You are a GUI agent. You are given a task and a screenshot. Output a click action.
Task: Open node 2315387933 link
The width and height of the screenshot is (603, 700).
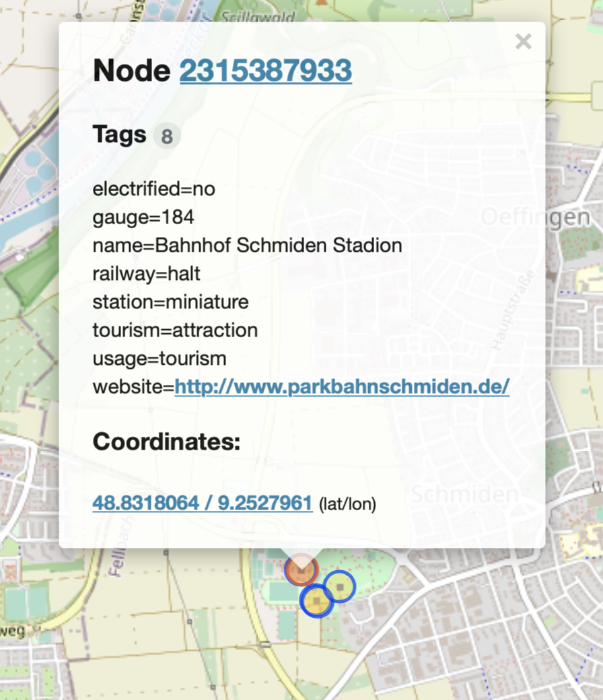click(x=265, y=71)
